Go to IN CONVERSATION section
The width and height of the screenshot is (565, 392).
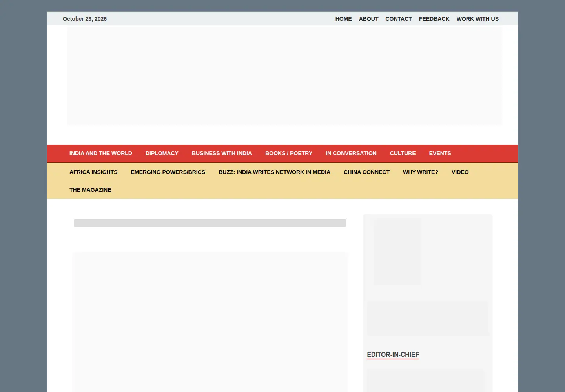pos(351,153)
